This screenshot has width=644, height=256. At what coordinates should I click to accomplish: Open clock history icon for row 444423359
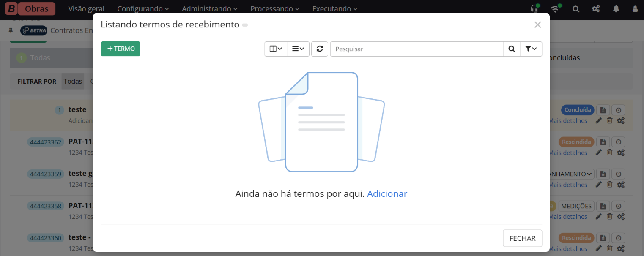click(x=619, y=174)
